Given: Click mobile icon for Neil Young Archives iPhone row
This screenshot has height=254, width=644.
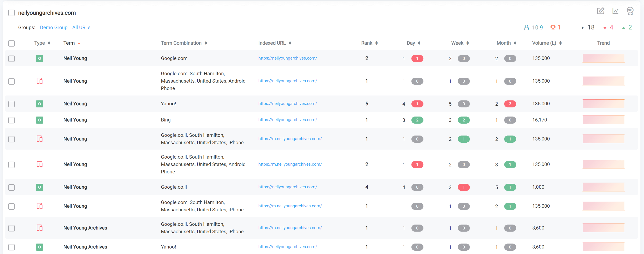Looking at the screenshot, I should point(40,228).
